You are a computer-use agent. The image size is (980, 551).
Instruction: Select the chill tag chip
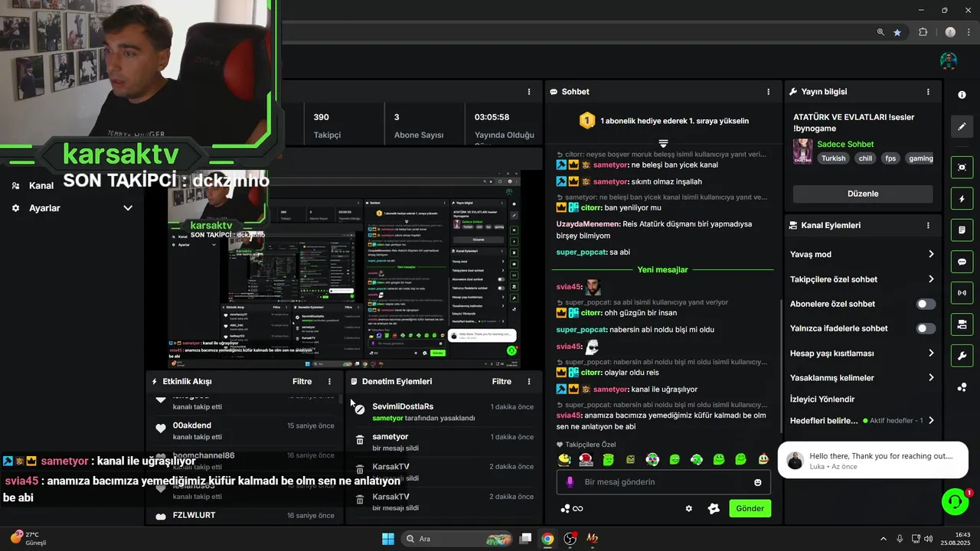click(865, 158)
